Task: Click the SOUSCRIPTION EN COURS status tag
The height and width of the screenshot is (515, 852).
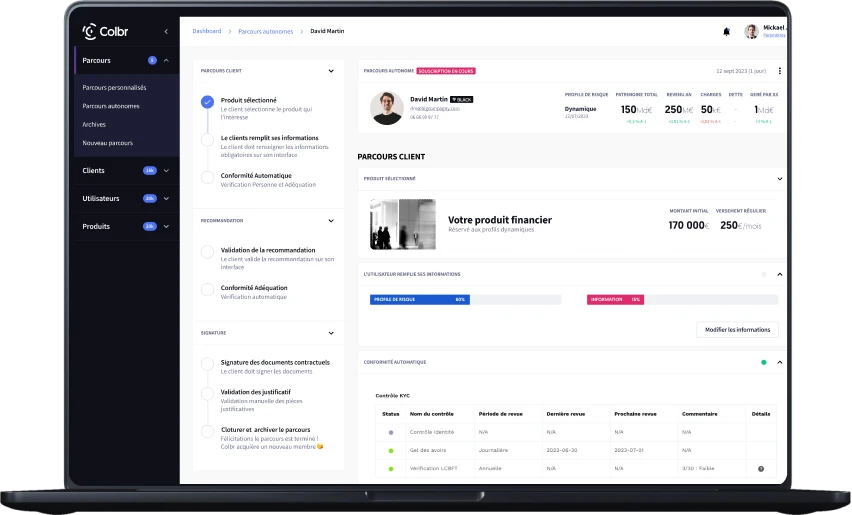Action: coord(446,71)
